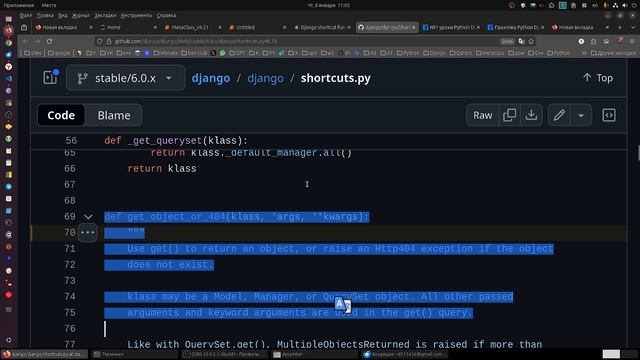Bookmark this page with star icon

click(531, 41)
